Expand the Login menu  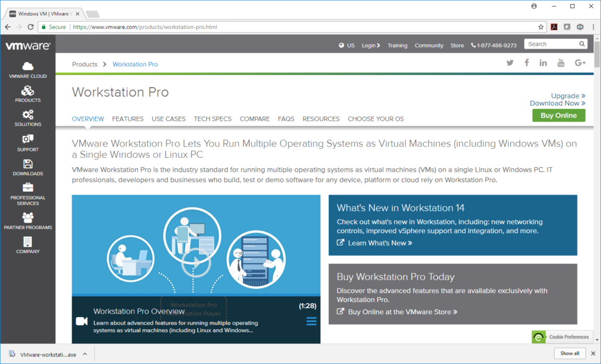tap(371, 45)
